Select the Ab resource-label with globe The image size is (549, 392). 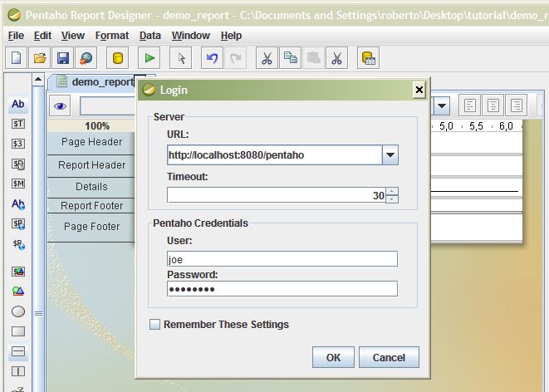click(x=17, y=203)
